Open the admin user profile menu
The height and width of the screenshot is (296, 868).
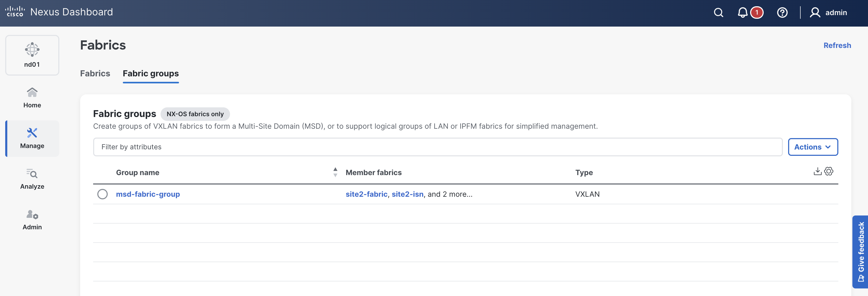click(828, 13)
